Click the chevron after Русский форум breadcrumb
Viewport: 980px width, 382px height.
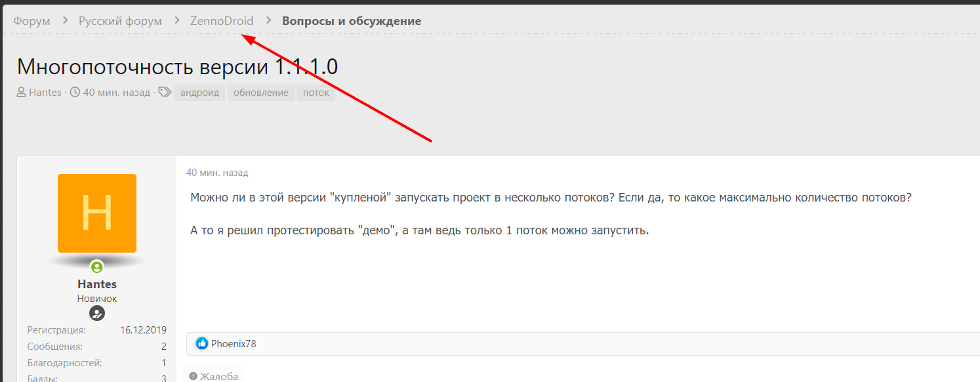tap(176, 21)
